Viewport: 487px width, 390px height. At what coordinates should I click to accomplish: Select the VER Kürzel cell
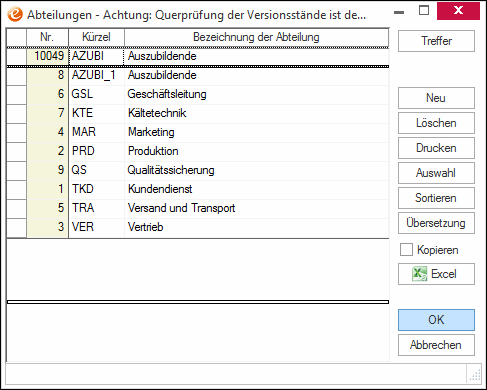pos(96,227)
